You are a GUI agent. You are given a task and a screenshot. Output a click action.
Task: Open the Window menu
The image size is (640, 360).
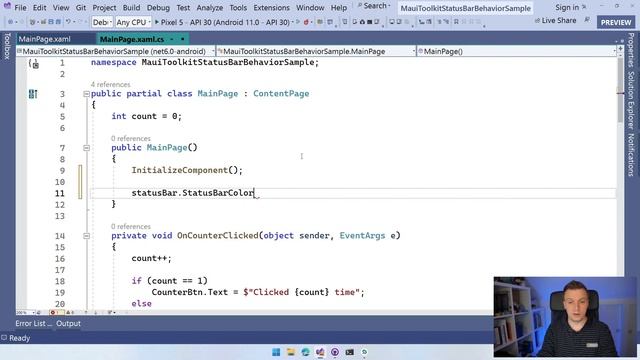[x=310, y=8]
